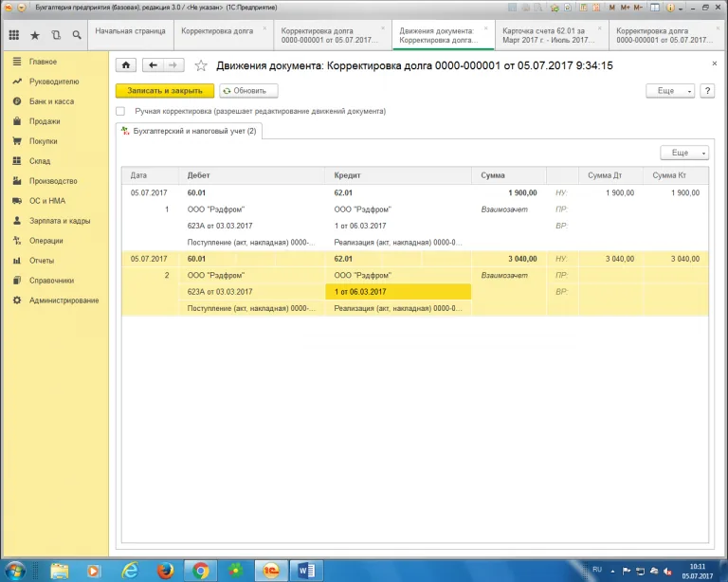Screen dimensions: 728x582
Task: Click the Обновить button
Action: (248, 91)
